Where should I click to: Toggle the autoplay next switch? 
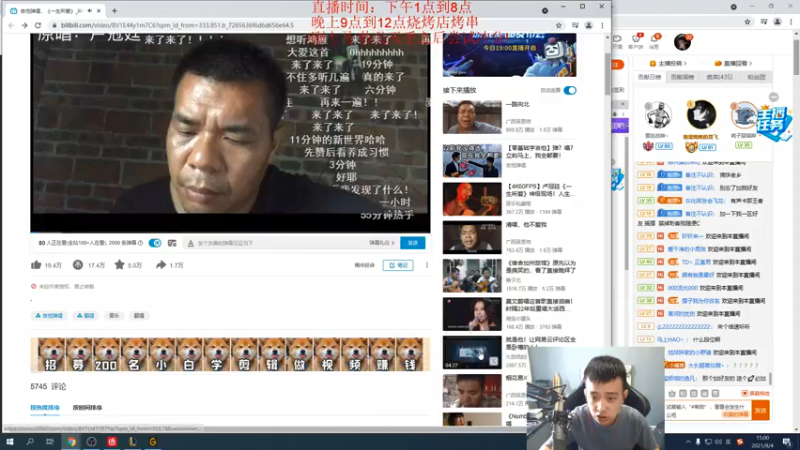click(570, 90)
